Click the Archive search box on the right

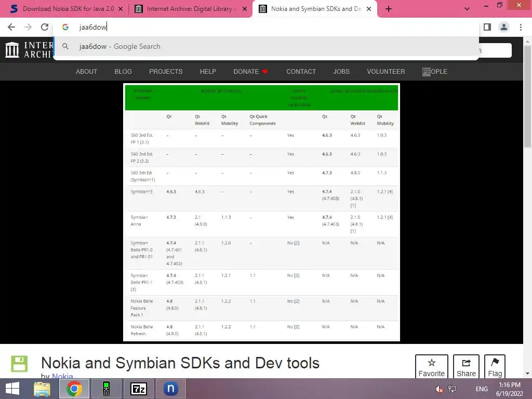pos(495,50)
